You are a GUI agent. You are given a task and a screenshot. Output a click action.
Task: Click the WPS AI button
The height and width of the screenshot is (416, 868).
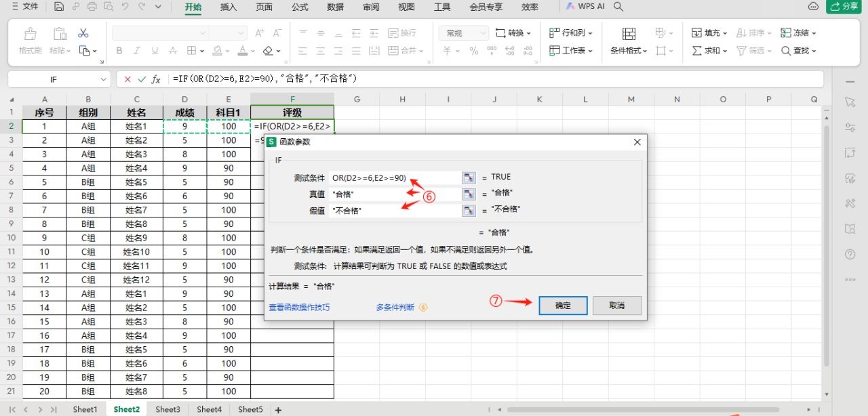coord(585,7)
